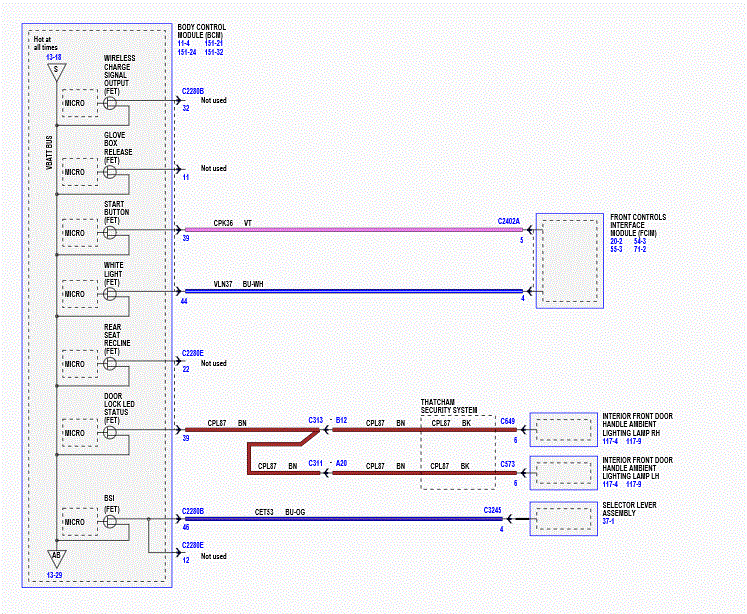Select the Interior Front Door Handle Lamp LH box

[564, 473]
